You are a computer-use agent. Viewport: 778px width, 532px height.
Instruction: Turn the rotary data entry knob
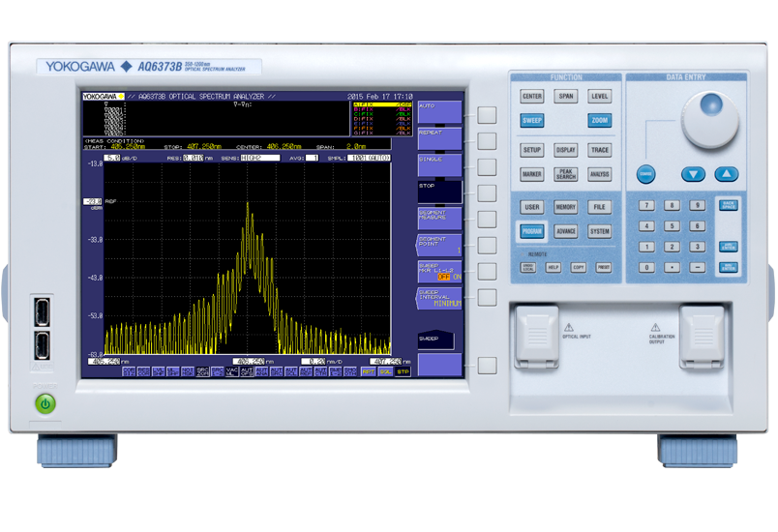710,120
